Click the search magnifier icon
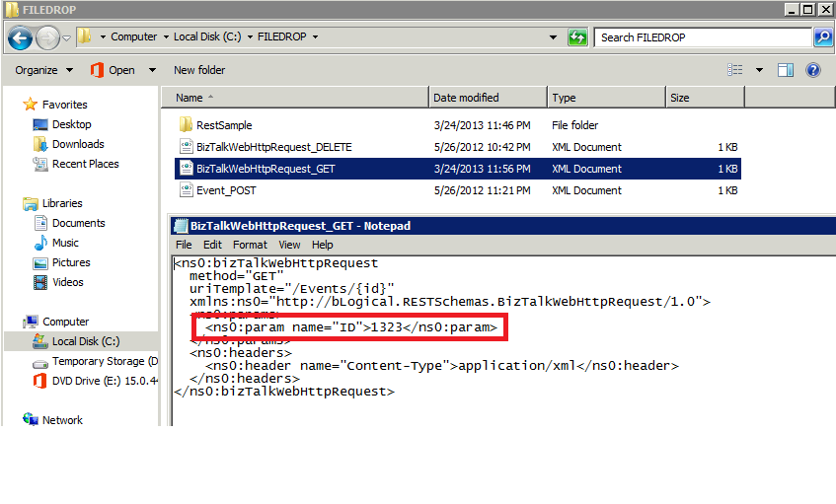 pyautogui.click(x=823, y=37)
